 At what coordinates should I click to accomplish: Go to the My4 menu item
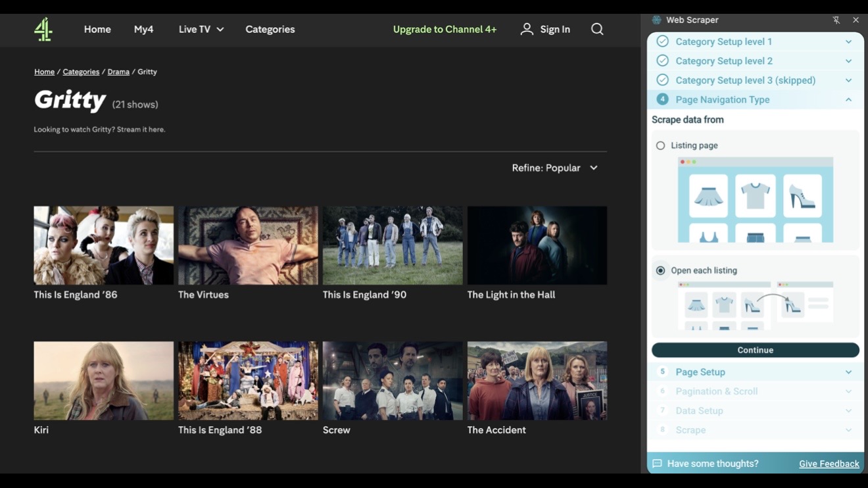tap(143, 29)
